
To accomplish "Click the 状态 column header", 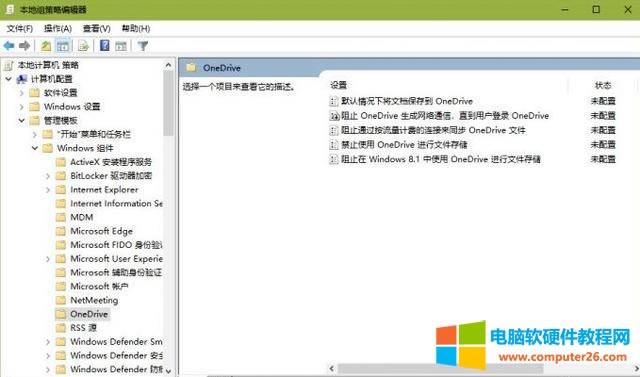I will click(x=602, y=85).
